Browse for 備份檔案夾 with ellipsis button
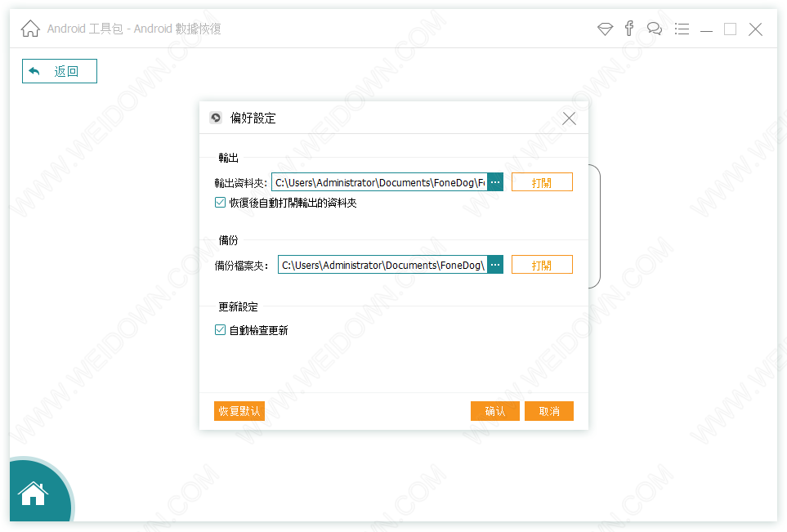Screen dimensions: 787x532 (495, 265)
